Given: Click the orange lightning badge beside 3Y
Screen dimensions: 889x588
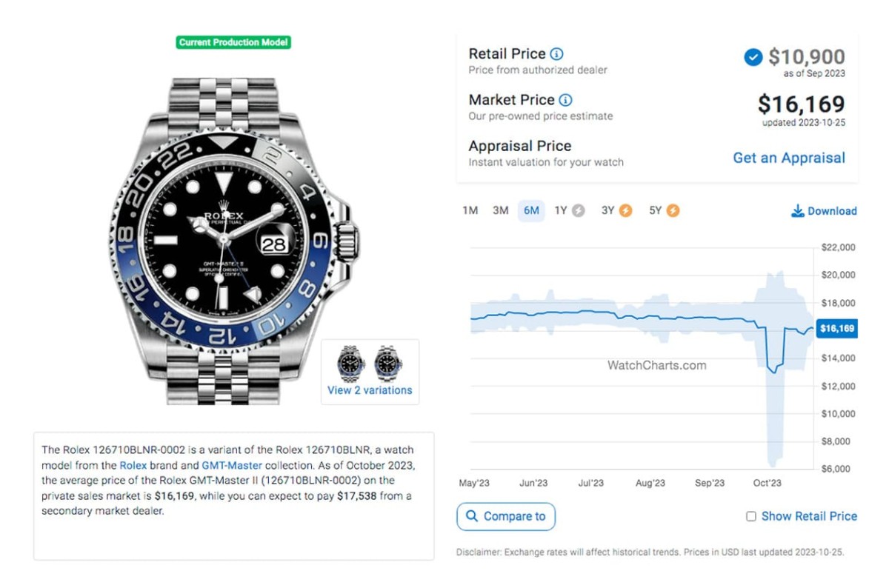Looking at the screenshot, I should tap(625, 211).
